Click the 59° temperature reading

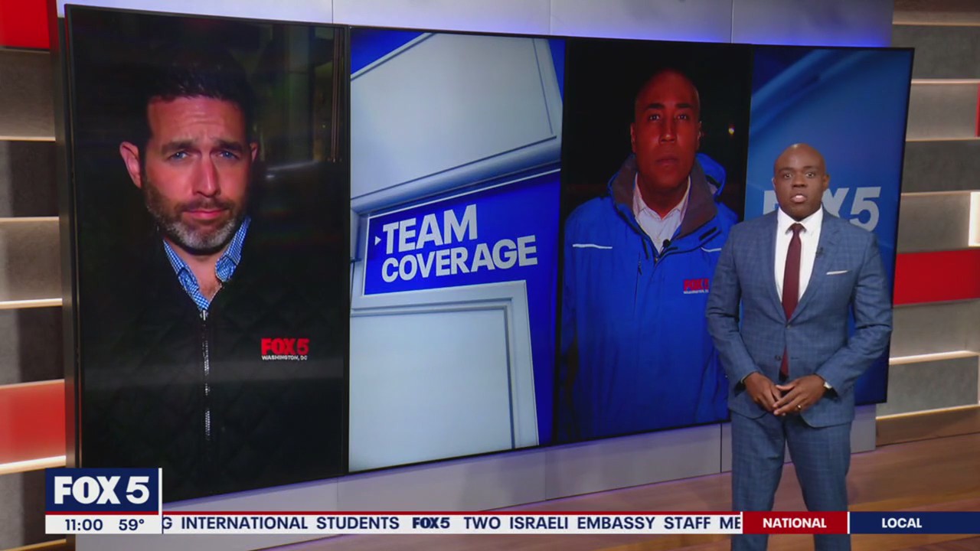tap(132, 525)
